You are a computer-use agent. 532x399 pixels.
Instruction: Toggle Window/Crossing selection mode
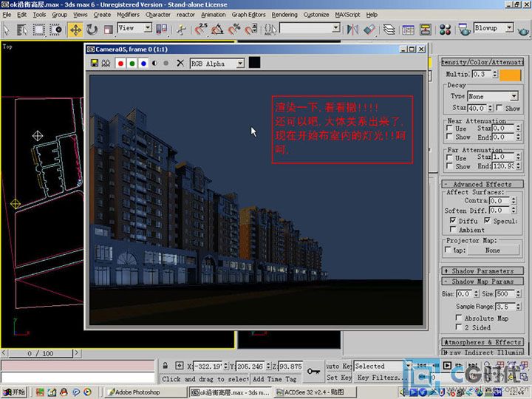pyautogui.click(x=55, y=30)
